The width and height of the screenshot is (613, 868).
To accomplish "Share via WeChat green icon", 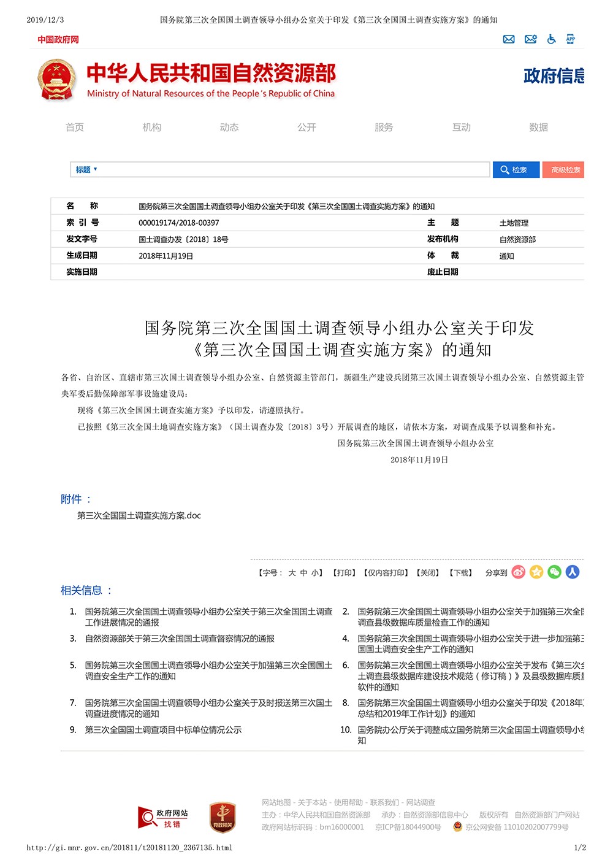I will click(555, 572).
